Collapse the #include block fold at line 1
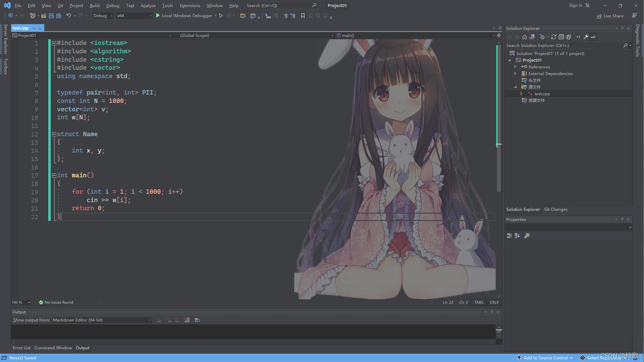 coord(54,43)
